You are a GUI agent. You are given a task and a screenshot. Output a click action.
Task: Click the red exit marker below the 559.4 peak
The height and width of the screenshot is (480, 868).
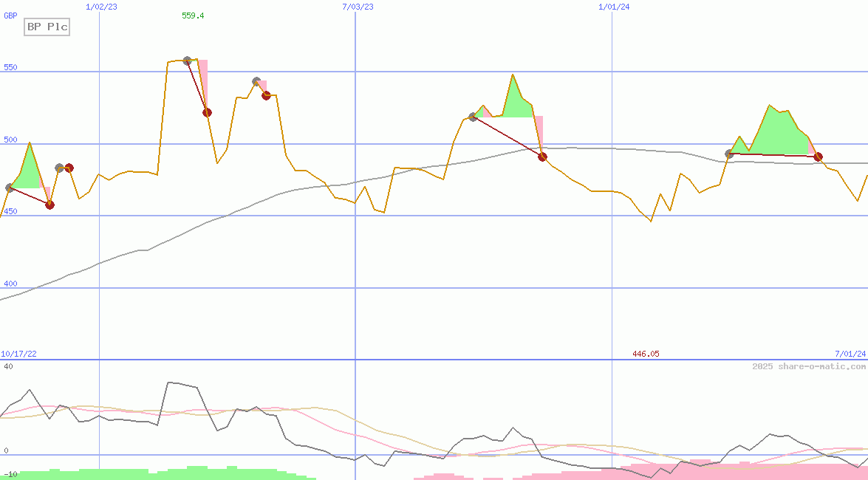point(207,112)
